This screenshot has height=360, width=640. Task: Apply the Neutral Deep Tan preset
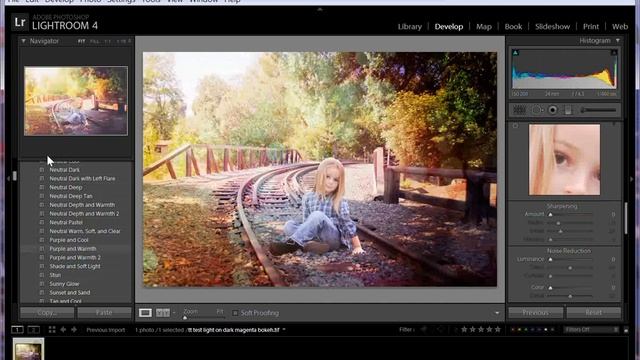[x=71, y=196]
